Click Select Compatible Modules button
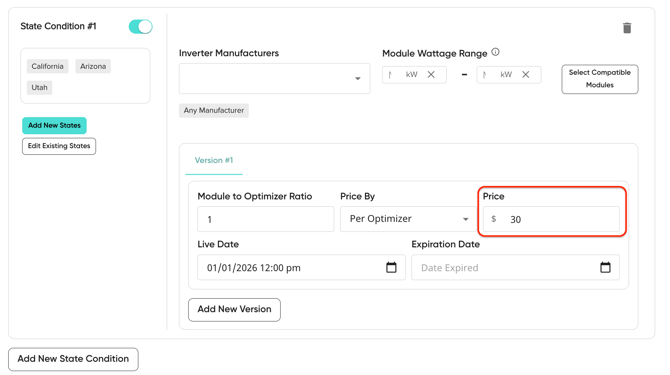670x375 pixels. point(599,79)
